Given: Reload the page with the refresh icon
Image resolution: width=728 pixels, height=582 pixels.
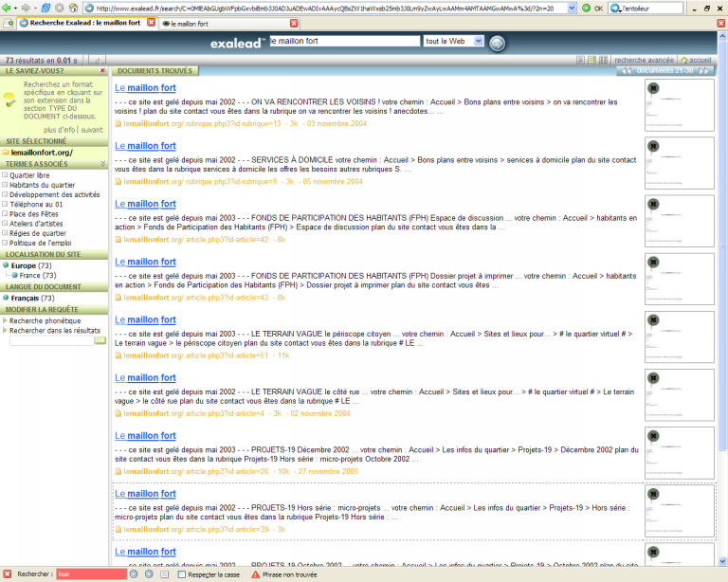Looking at the screenshot, I should click(45, 8).
